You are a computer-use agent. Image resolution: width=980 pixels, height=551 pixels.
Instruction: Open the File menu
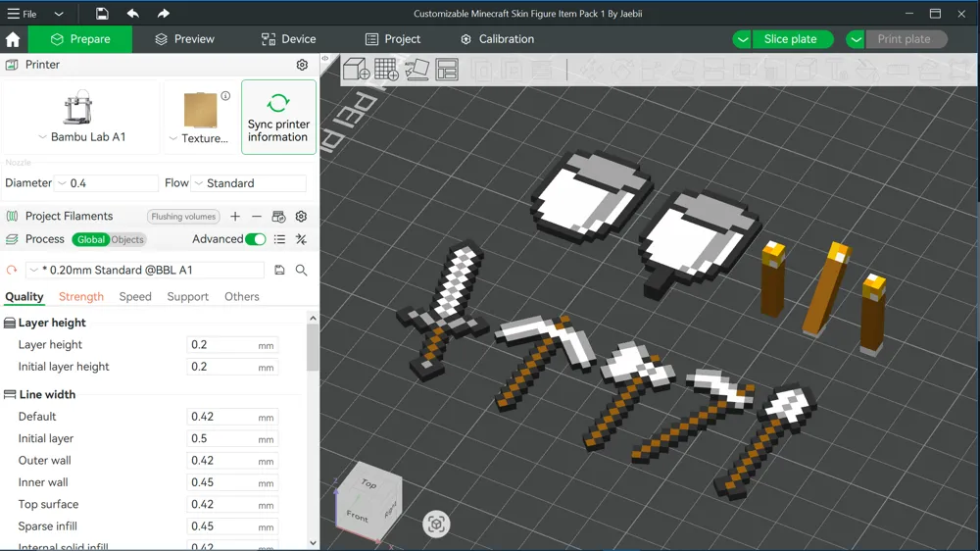point(22,13)
